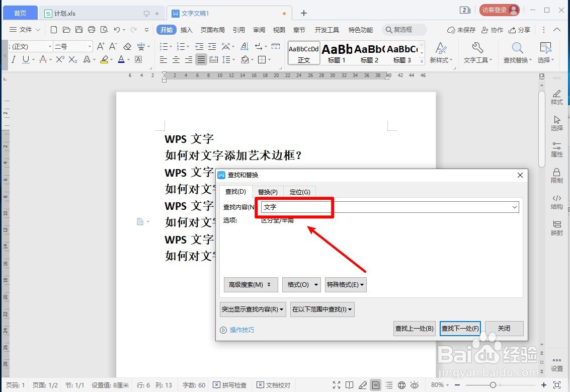This screenshot has height=392, width=570.
Task: Increase paragraph indent
Action: point(212,46)
